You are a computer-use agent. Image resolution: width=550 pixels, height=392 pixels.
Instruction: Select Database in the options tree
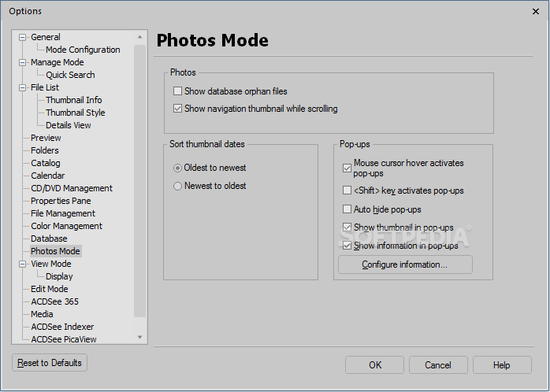(x=49, y=239)
